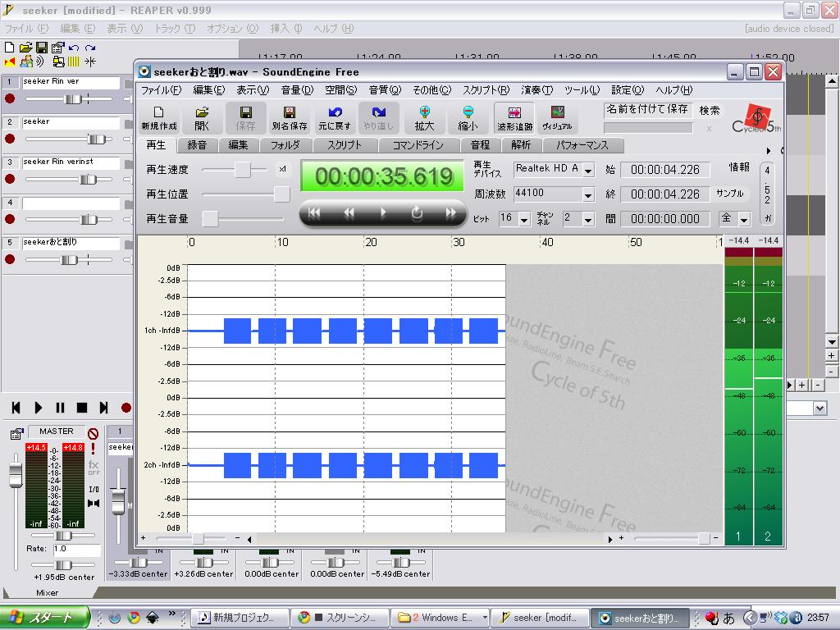The height and width of the screenshot is (630, 840).
Task: Click REAPER transport pause button
Action: coord(60,408)
